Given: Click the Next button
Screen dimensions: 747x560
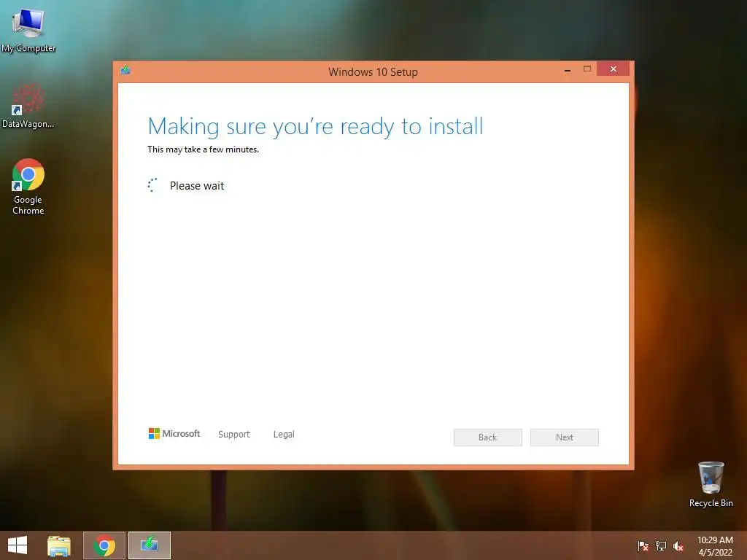Looking at the screenshot, I should [x=565, y=437].
